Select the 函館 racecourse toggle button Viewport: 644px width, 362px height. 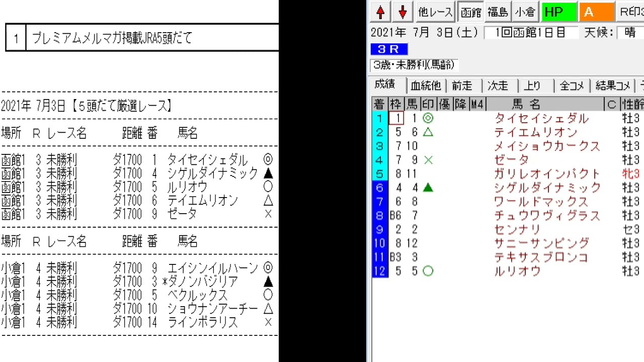pos(471,12)
